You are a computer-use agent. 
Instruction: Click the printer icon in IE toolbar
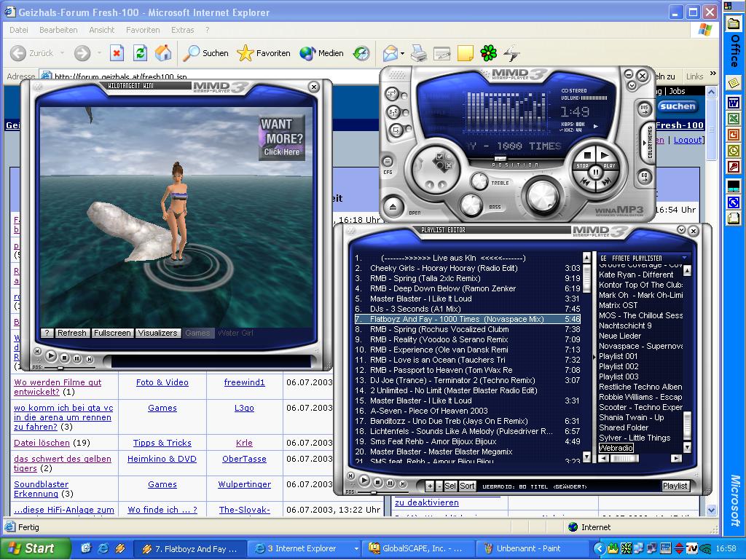[x=419, y=53]
